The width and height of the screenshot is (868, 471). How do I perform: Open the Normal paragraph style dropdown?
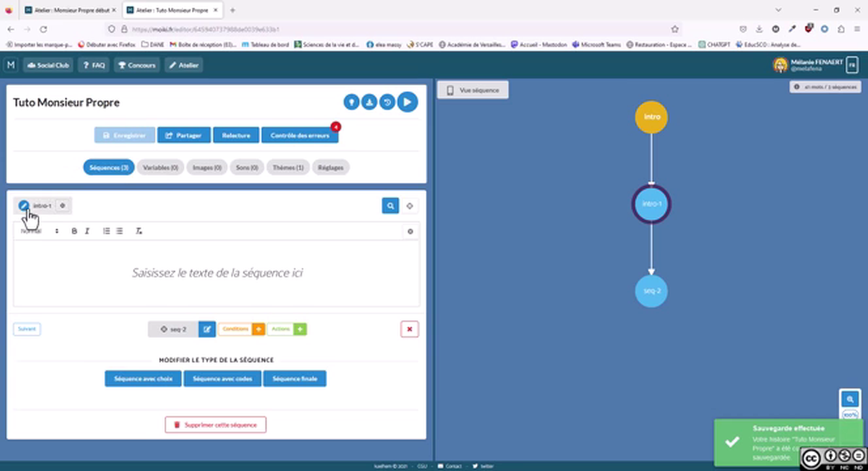pyautogui.click(x=39, y=231)
